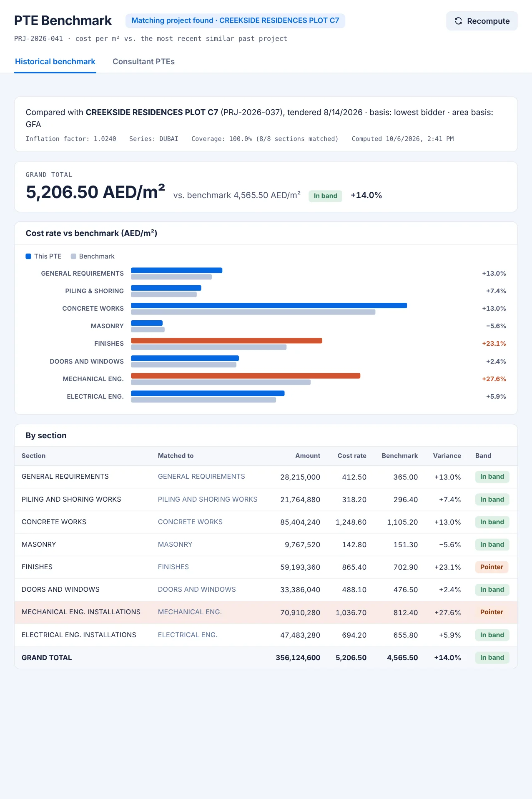Click the Pointer badge in the MECHANICAL ENG. INSTALLATIONS row
Screen dimensions: 532x799
(x=492, y=612)
